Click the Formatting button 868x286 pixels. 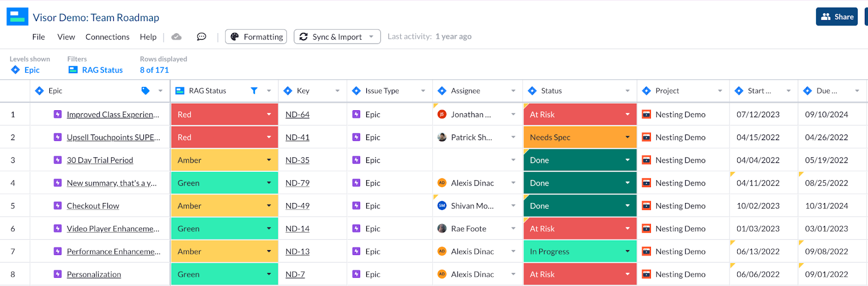tap(256, 36)
